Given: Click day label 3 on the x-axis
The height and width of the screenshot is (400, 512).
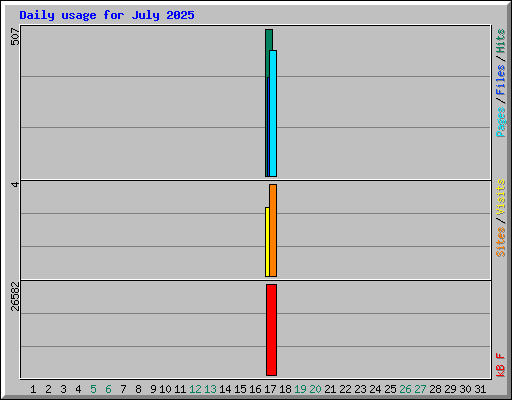Looking at the screenshot, I should point(63,389).
